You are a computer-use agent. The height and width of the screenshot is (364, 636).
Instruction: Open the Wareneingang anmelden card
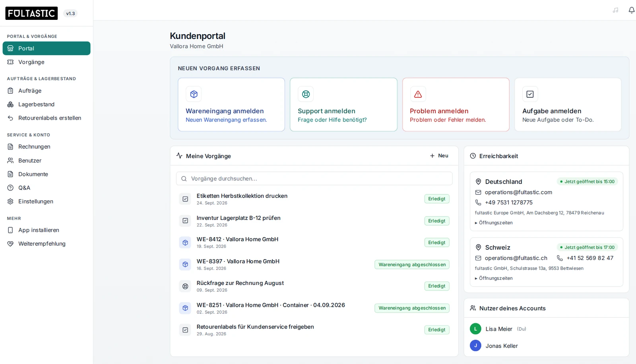pos(231,105)
